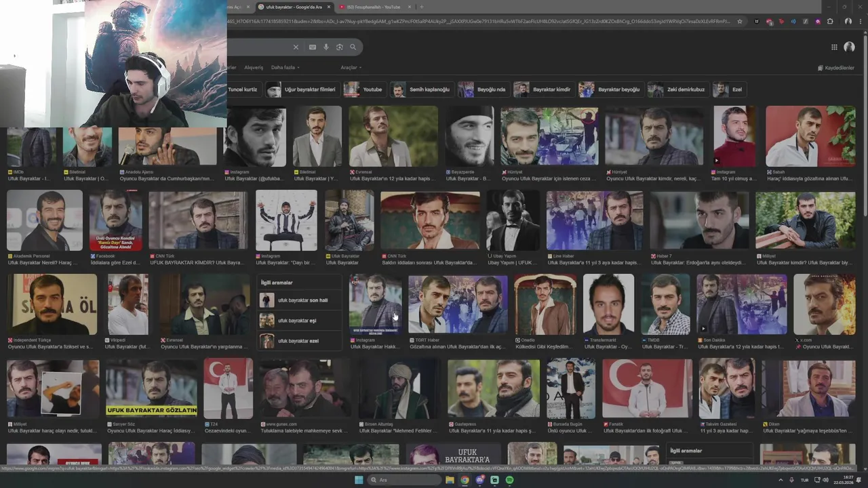
Task: Open Spotify from the taskbar
Action: [x=509, y=480]
